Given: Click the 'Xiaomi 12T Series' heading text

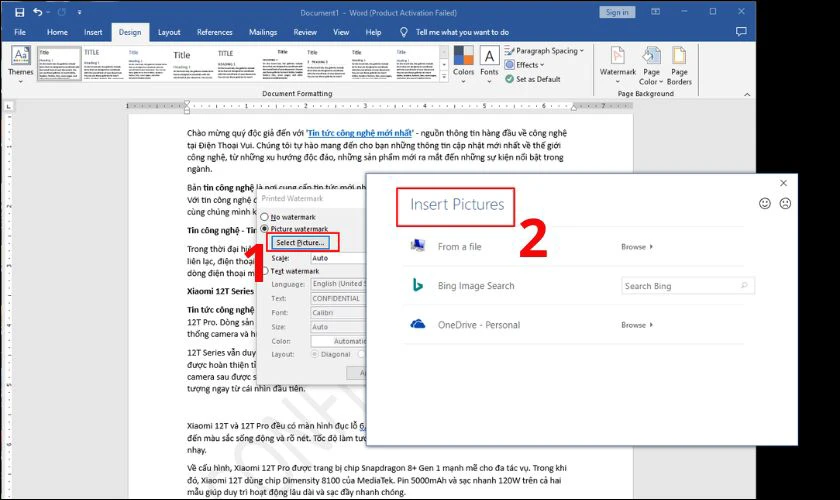Looking at the screenshot, I should 221,291.
